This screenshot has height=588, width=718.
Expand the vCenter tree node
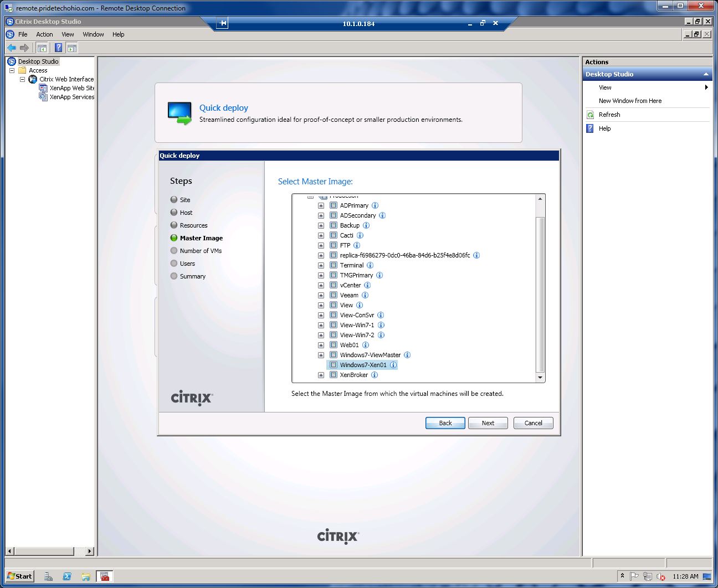[x=321, y=285]
